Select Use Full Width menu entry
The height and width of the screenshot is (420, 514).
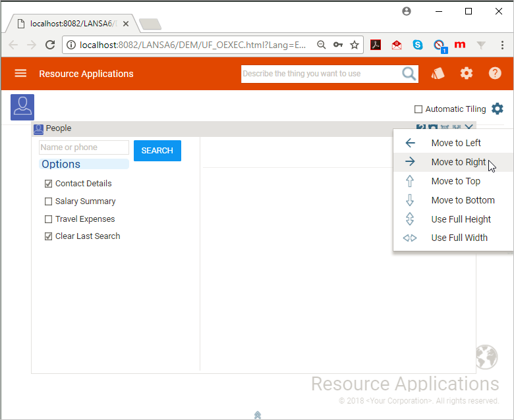click(453, 238)
